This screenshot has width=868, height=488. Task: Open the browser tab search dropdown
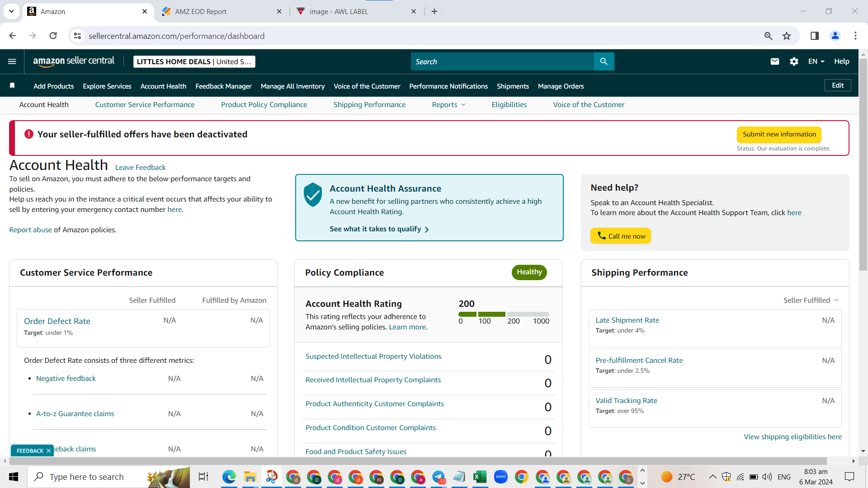pyautogui.click(x=11, y=11)
